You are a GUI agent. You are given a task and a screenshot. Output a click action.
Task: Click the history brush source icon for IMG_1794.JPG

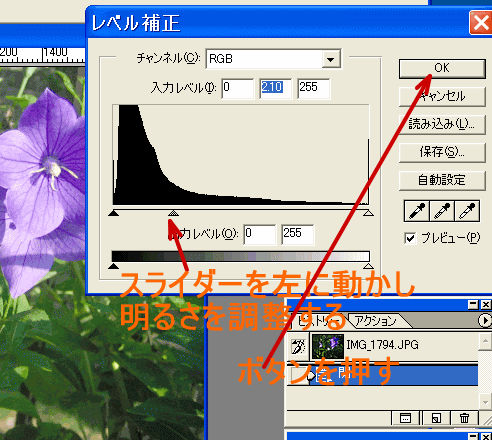[x=298, y=346]
